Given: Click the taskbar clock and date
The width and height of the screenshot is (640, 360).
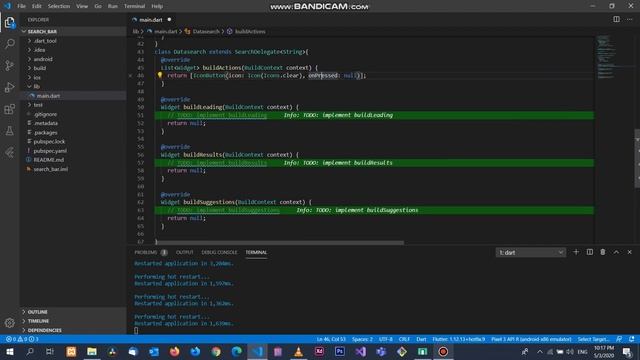Looking at the screenshot, I should pyautogui.click(x=604, y=351).
